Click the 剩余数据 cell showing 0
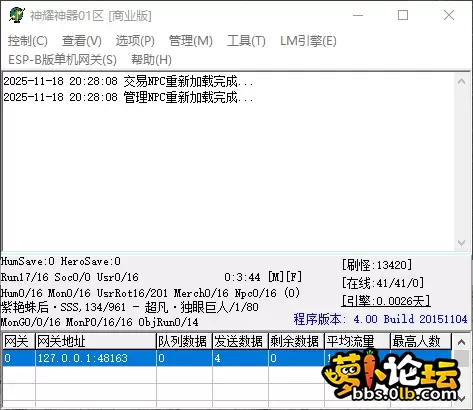 tap(296, 358)
